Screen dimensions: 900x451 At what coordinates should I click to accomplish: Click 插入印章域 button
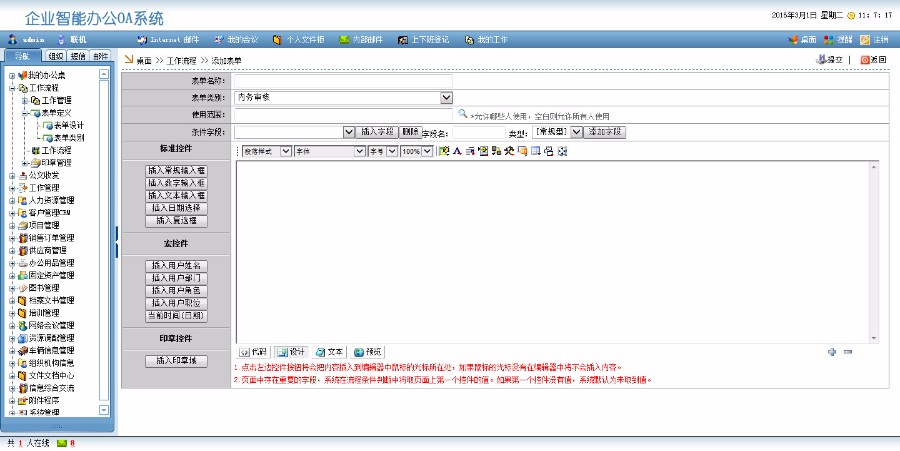[176, 361]
